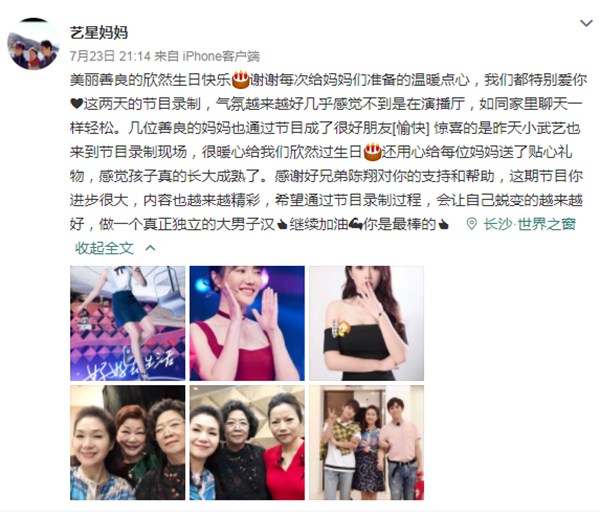The width and height of the screenshot is (600, 518).
Task: Click the black heart emoji in the post
Action: tap(76, 103)
